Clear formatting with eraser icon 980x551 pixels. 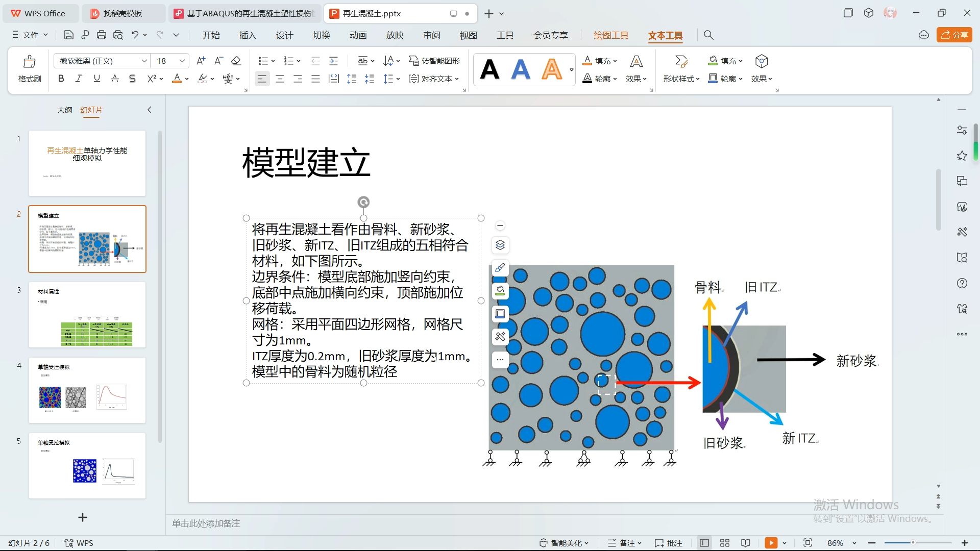[236, 61]
